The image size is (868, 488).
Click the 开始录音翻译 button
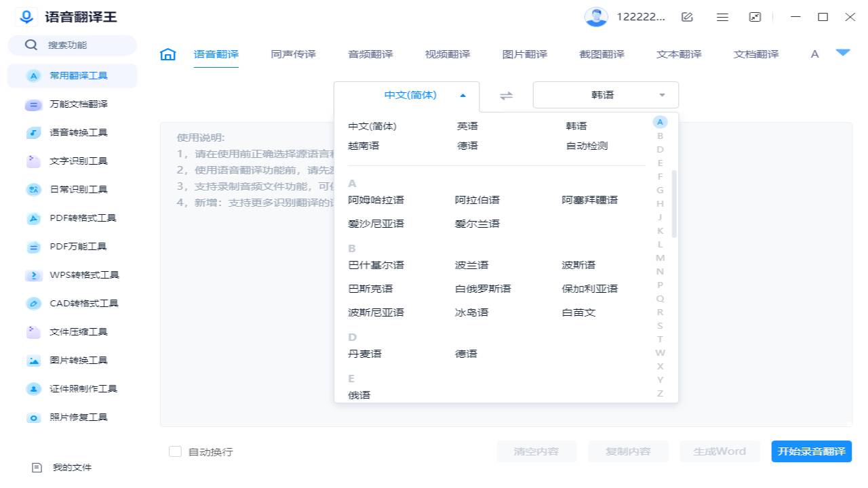pos(811,451)
